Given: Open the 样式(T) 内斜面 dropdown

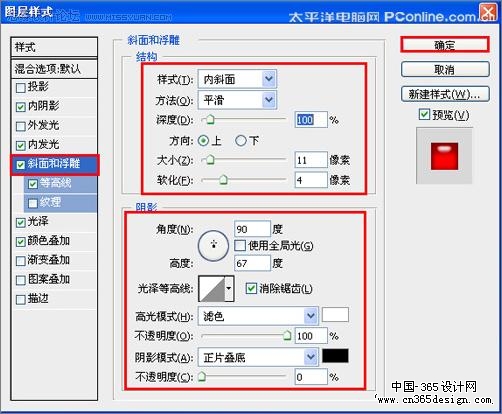Looking at the screenshot, I should [237, 79].
